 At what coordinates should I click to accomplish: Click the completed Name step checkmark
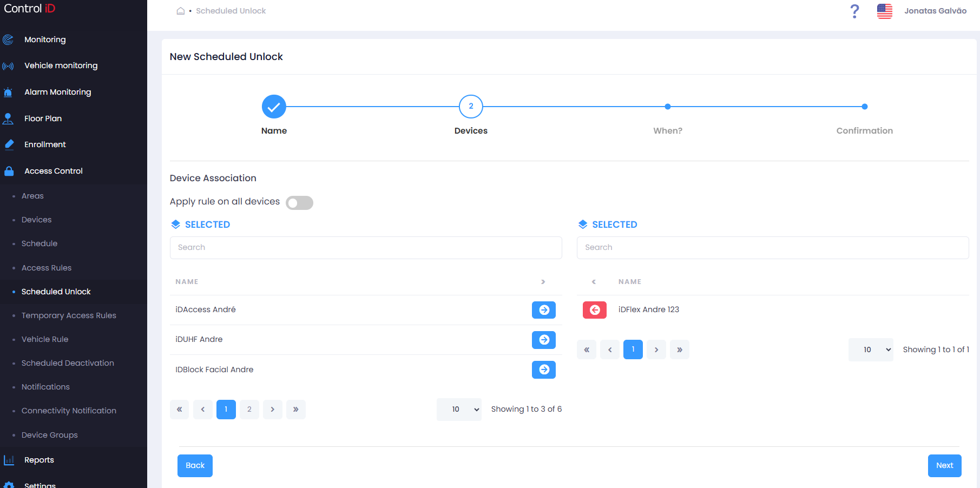click(274, 107)
